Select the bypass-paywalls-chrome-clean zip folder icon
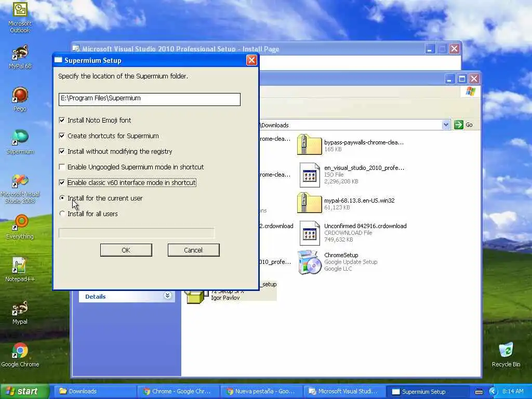 pos(309,144)
